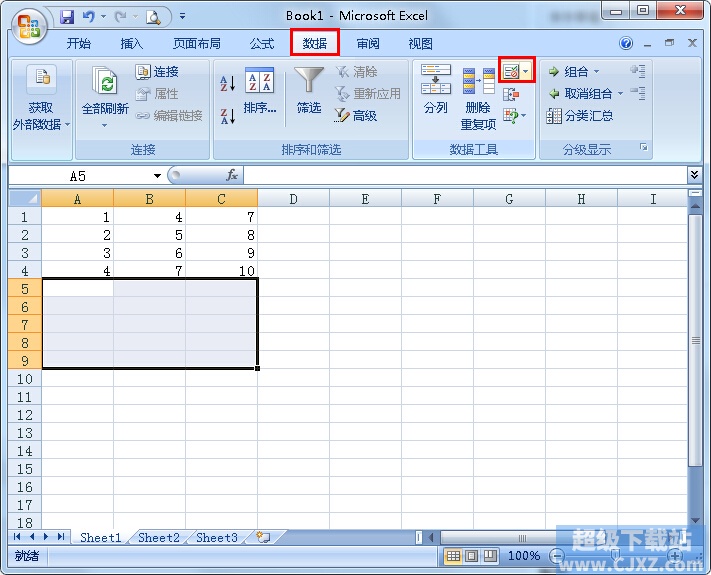Expand the formula bar
The image size is (711, 575).
click(x=694, y=175)
